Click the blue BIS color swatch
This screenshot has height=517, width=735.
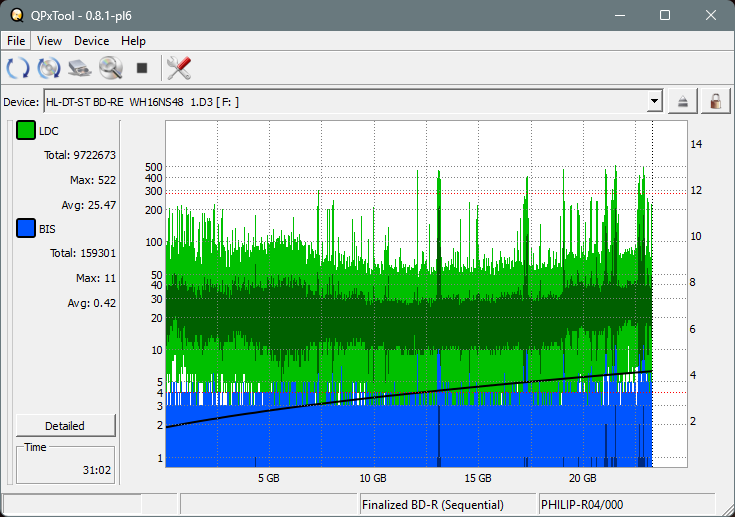click(x=25, y=229)
